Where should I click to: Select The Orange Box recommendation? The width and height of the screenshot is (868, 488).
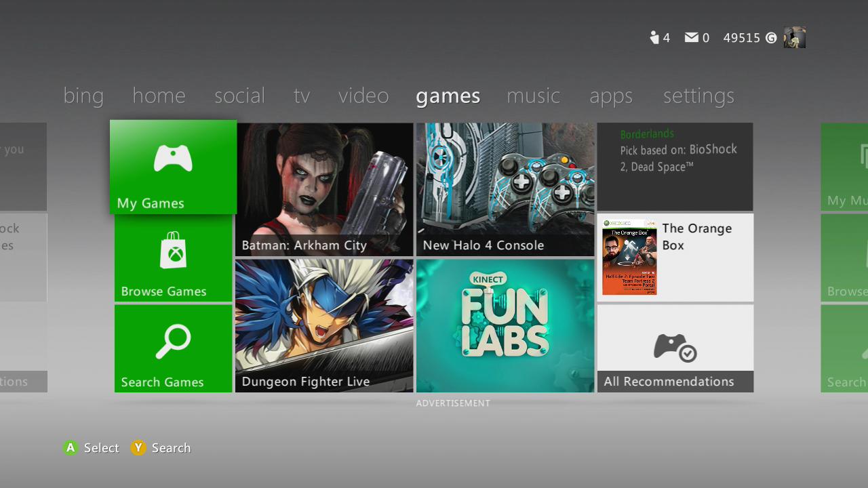675,258
